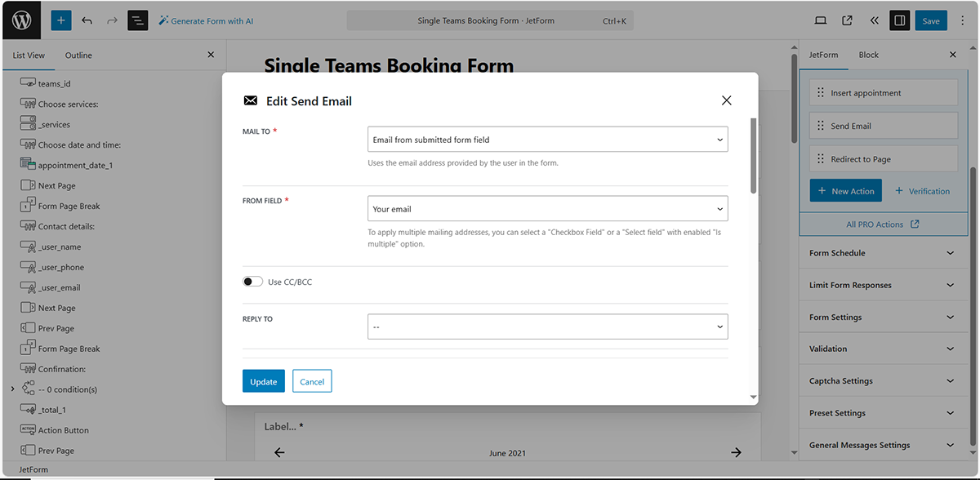
Task: Open the All PRO Actions link
Action: click(x=883, y=224)
